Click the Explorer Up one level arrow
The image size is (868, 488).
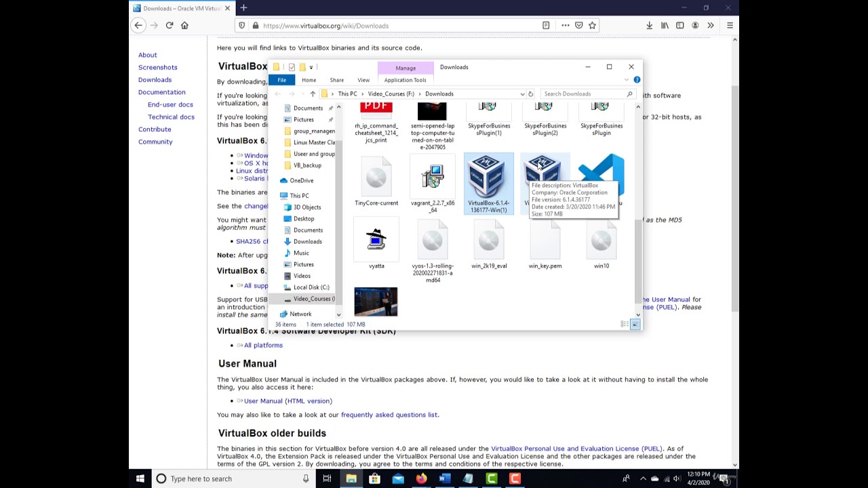point(313,94)
